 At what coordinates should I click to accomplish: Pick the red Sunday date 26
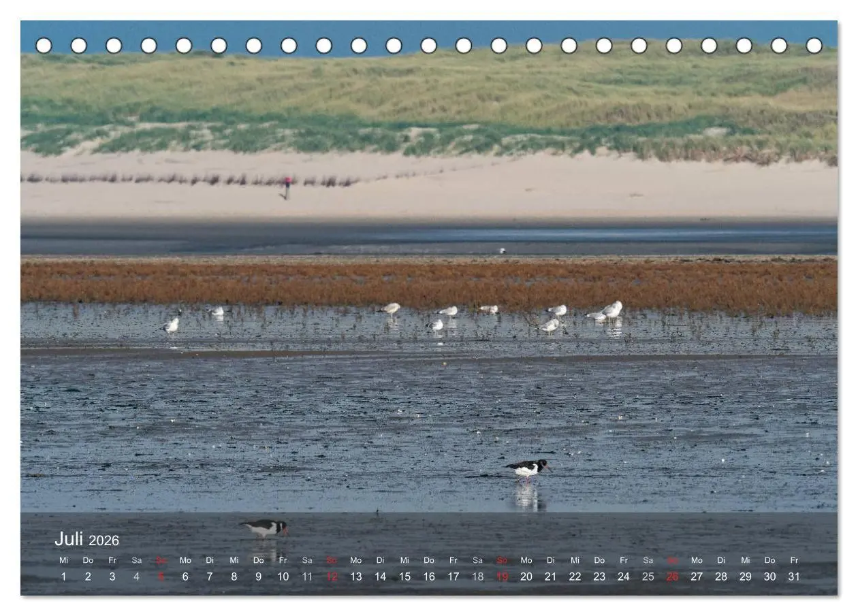(672, 577)
